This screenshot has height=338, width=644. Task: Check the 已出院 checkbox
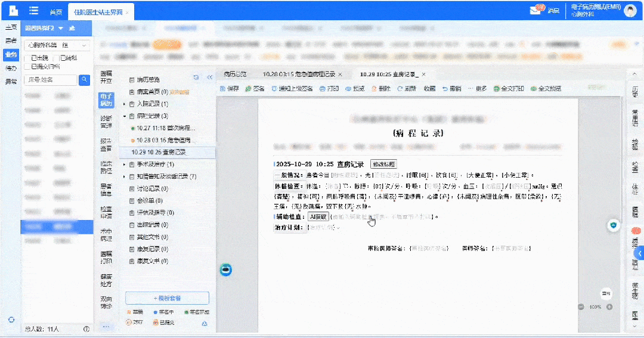pos(27,58)
